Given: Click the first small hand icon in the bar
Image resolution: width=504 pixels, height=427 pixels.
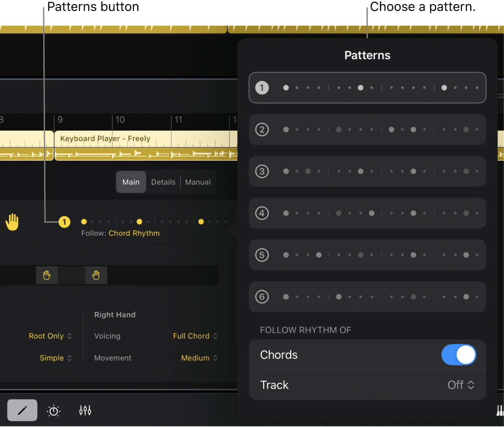Looking at the screenshot, I should click(47, 275).
